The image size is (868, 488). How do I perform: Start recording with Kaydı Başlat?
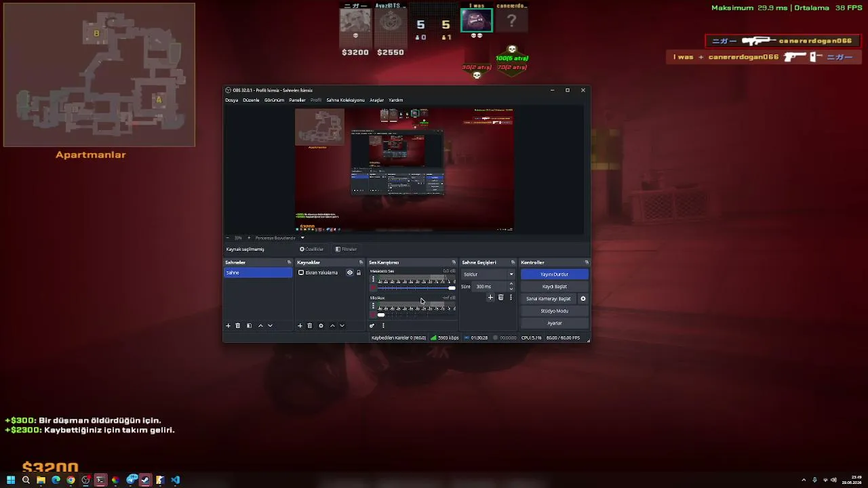555,287
